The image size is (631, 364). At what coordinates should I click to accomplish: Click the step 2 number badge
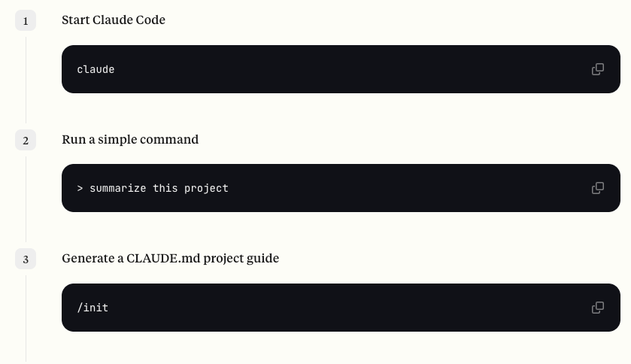[26, 140]
